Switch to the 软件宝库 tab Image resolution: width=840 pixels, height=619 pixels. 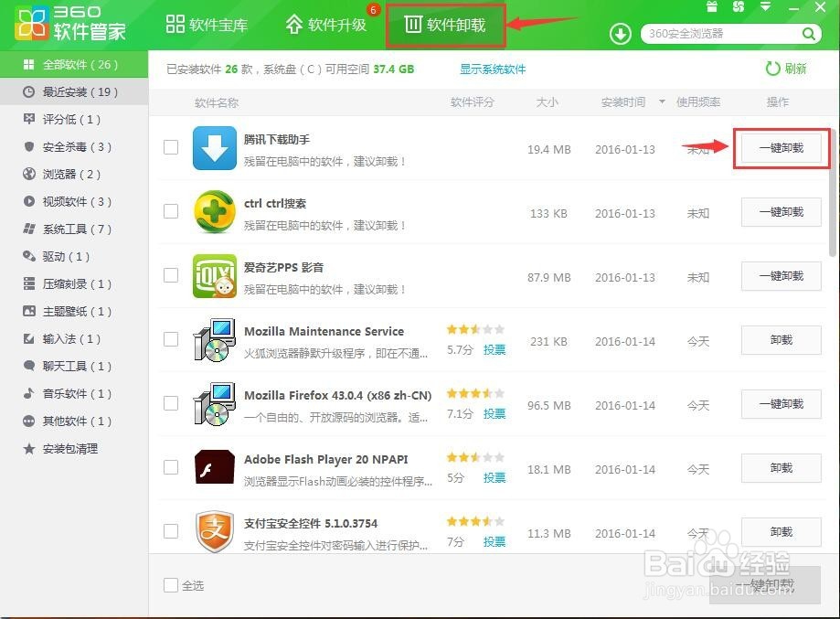(x=207, y=25)
